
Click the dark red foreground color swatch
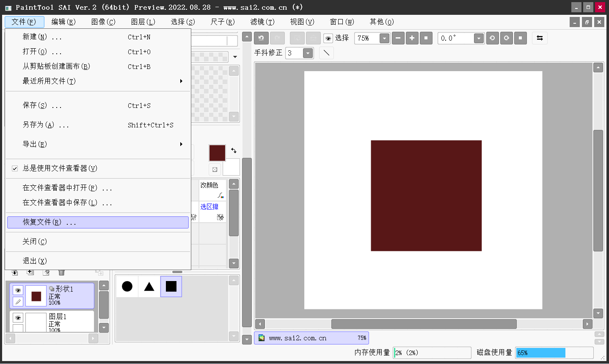click(217, 153)
